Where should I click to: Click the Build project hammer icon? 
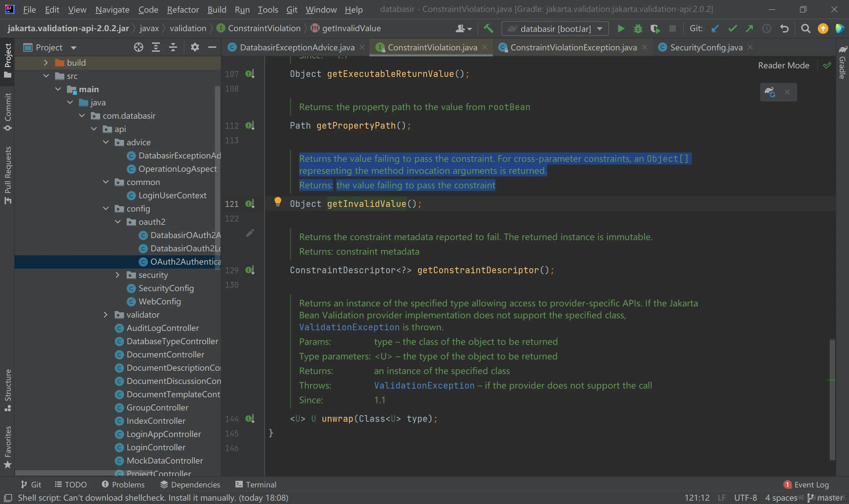[x=489, y=29]
